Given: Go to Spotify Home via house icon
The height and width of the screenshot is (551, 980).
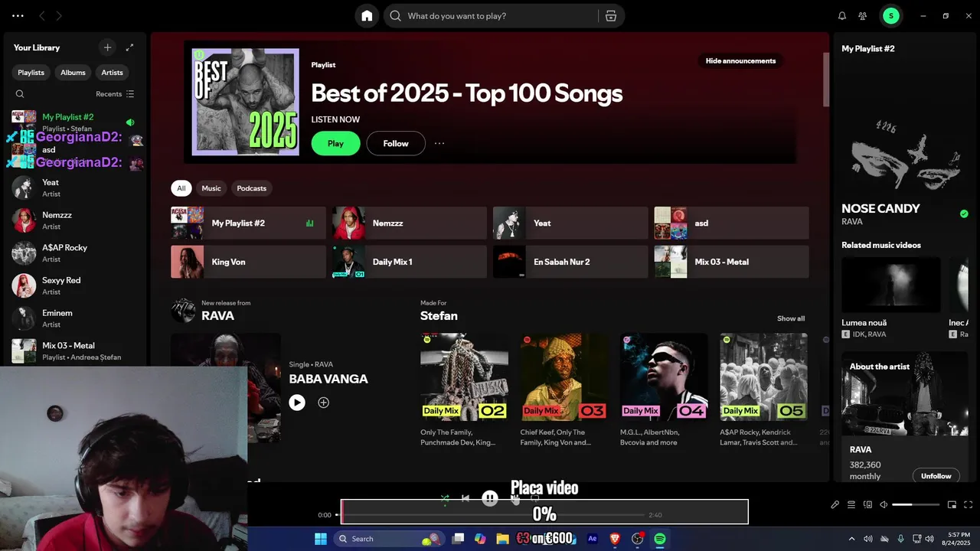Looking at the screenshot, I should click(x=367, y=15).
